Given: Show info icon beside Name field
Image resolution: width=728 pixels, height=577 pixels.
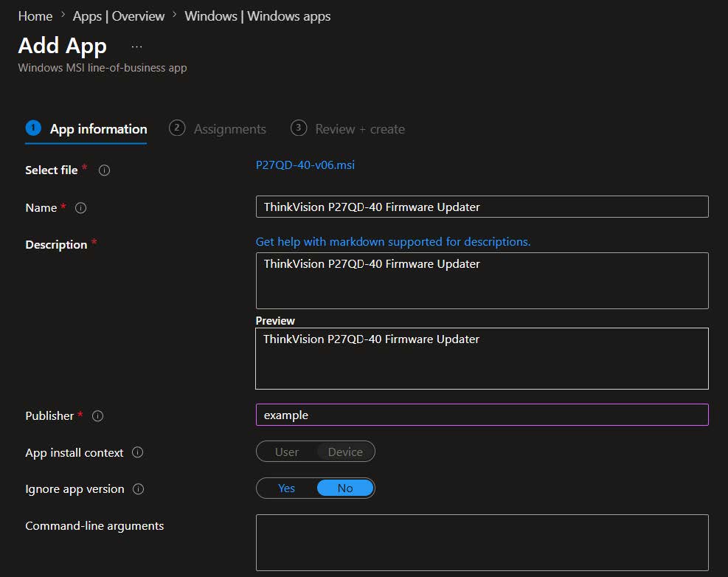Looking at the screenshot, I should pyautogui.click(x=81, y=207).
